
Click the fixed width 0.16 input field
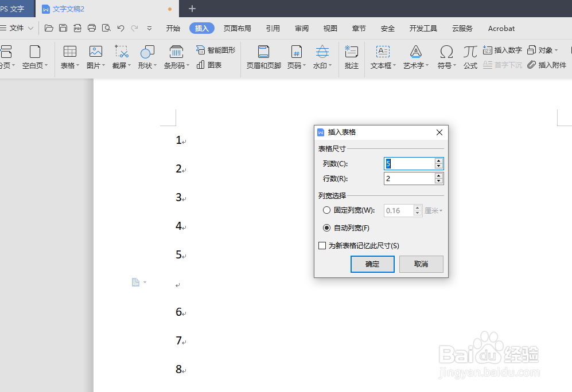click(399, 210)
